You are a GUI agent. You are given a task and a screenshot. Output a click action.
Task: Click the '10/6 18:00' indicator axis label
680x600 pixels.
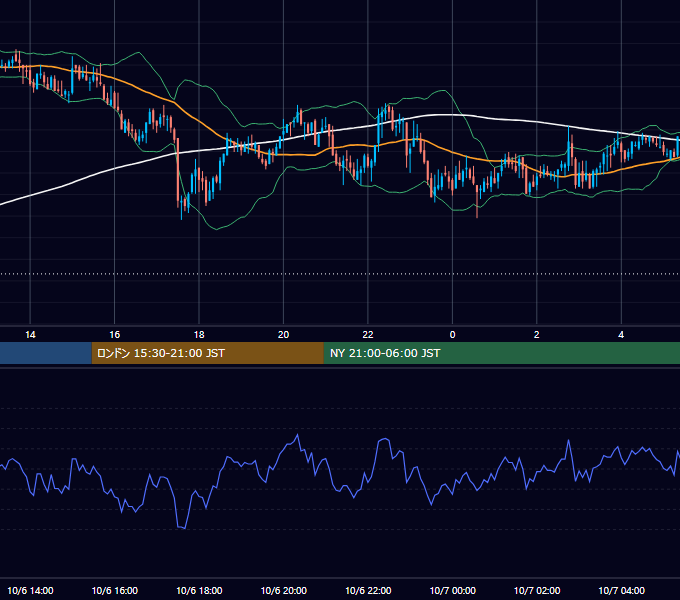(199, 590)
